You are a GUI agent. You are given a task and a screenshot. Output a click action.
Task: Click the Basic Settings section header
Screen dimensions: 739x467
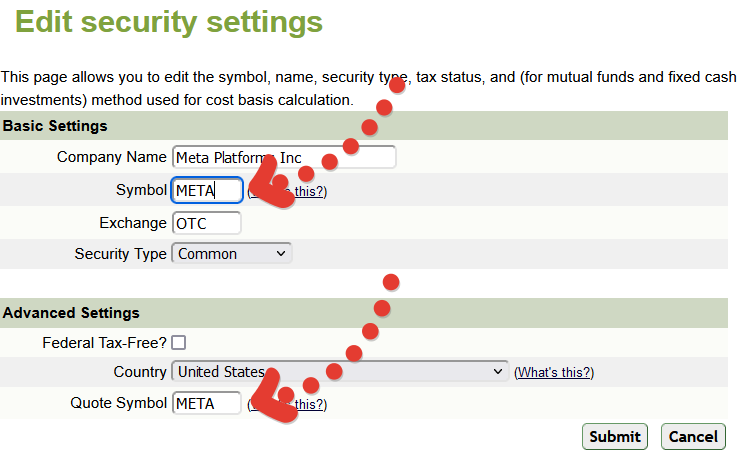click(x=55, y=126)
